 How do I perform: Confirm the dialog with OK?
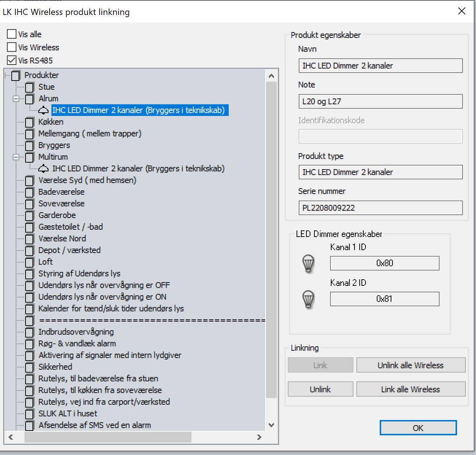pos(418,428)
